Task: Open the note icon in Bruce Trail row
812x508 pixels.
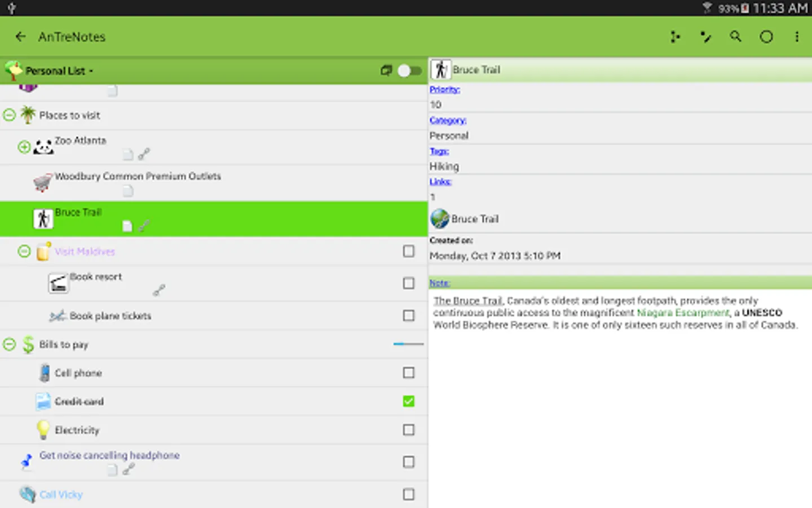Action: [127, 226]
